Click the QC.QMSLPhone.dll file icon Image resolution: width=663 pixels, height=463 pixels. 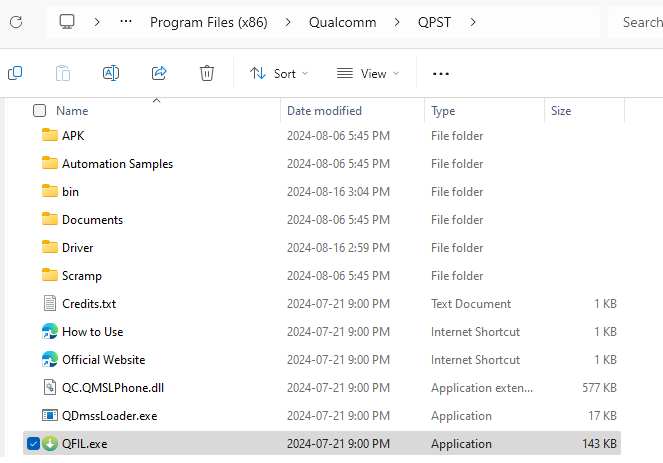[x=50, y=387]
